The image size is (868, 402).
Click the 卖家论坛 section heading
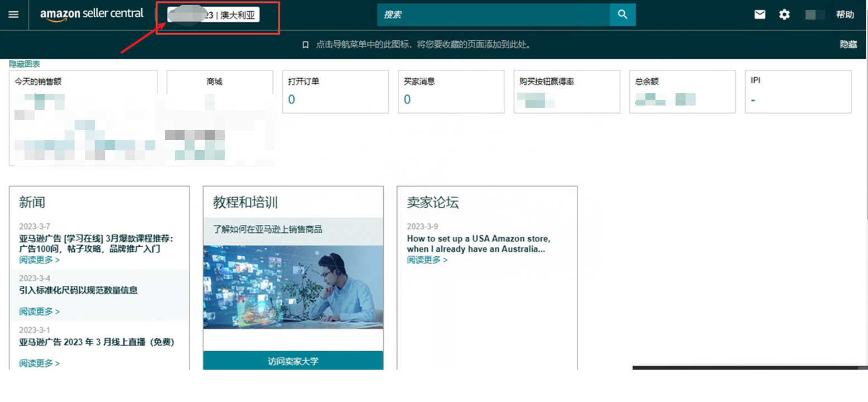(433, 202)
